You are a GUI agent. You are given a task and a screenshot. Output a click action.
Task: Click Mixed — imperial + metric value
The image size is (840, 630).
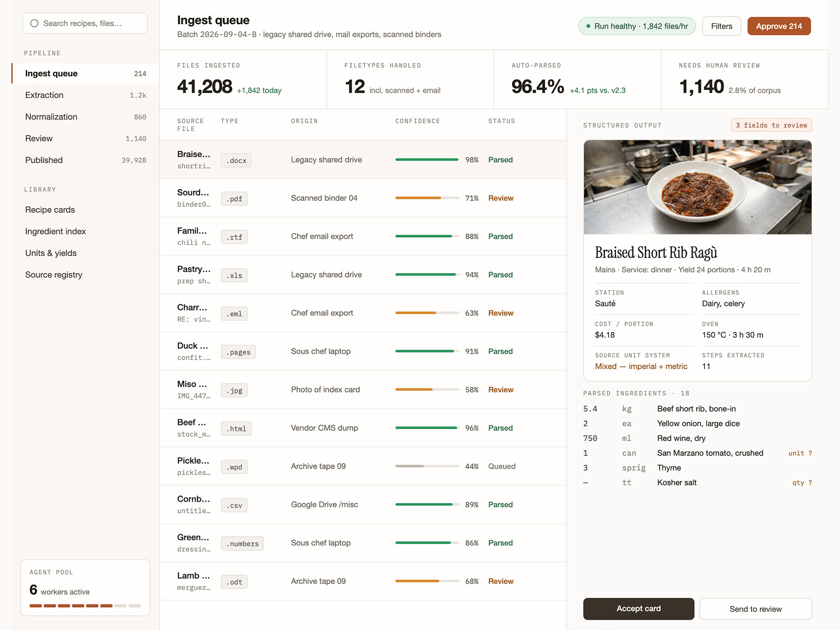(641, 366)
